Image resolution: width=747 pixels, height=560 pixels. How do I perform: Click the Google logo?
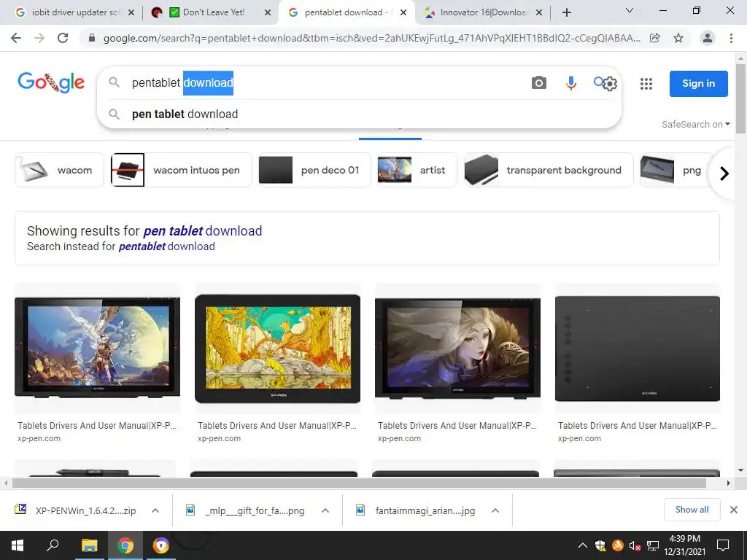(51, 83)
